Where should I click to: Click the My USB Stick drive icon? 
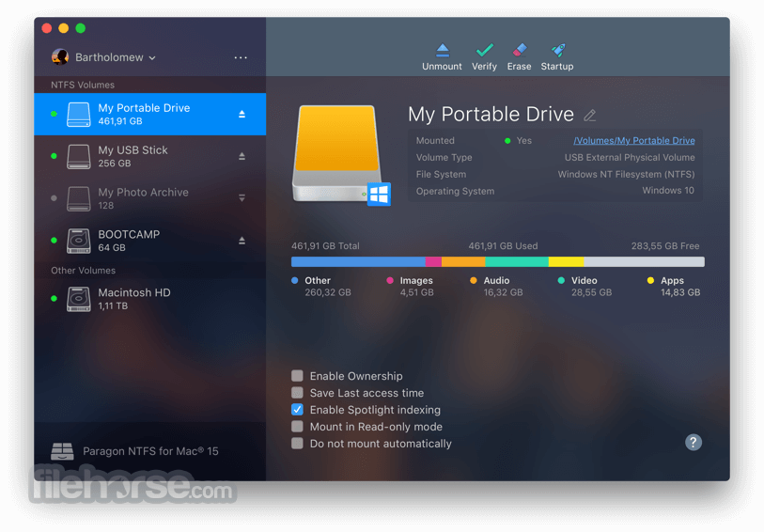(x=78, y=156)
